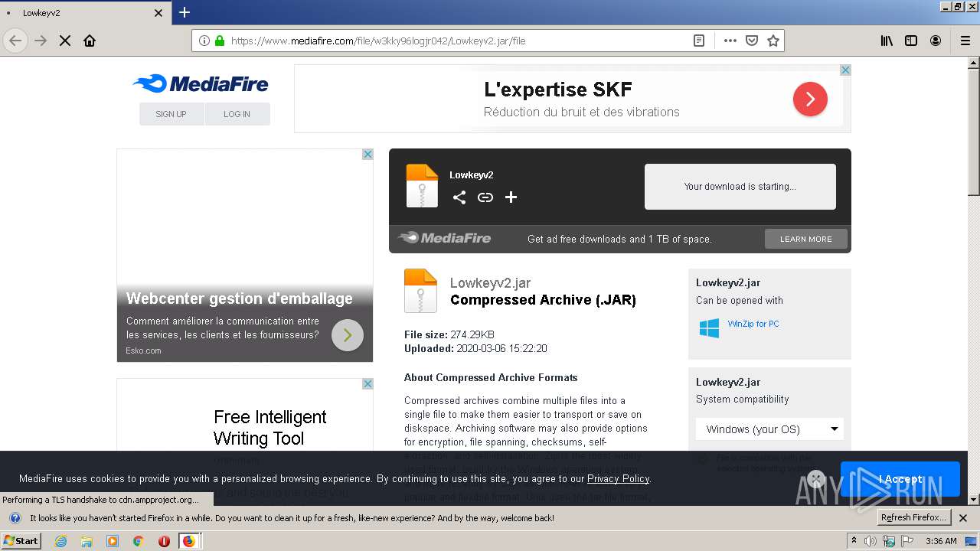Toggle reader view icon in address bar
The width and height of the screenshot is (980, 551).
(x=699, y=41)
